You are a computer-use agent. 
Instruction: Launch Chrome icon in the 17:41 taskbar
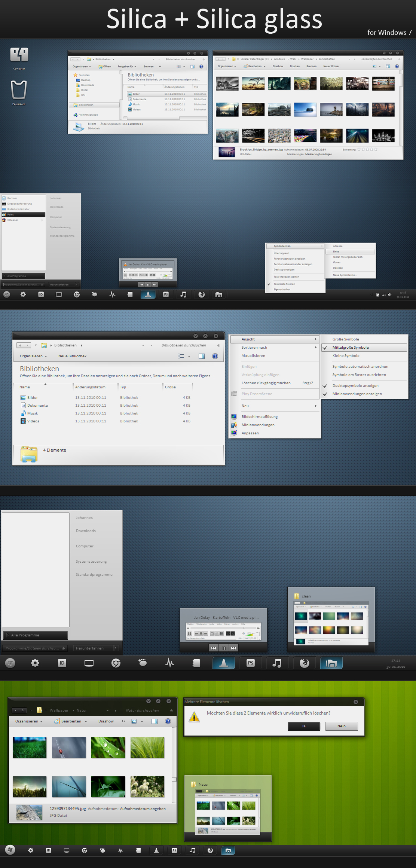116,663
